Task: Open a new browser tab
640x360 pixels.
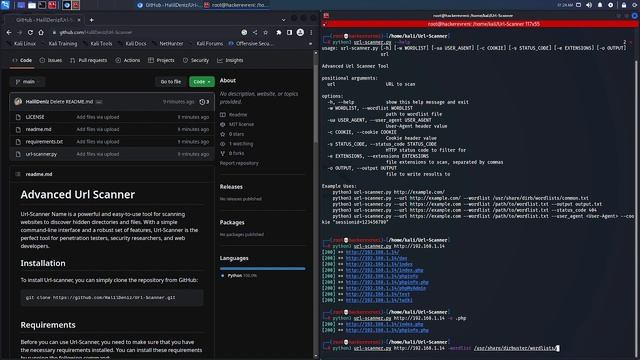Action: pyautogui.click(x=91, y=20)
